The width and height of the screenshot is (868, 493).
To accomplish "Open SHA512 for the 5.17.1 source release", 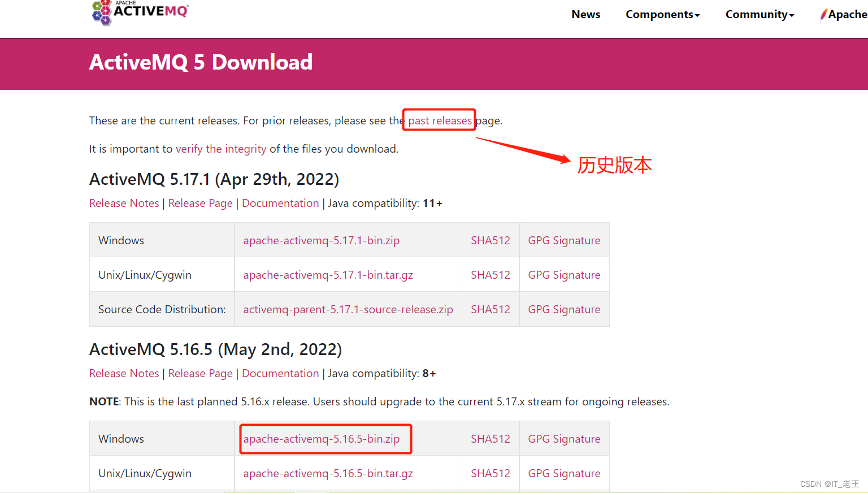I will coord(491,309).
